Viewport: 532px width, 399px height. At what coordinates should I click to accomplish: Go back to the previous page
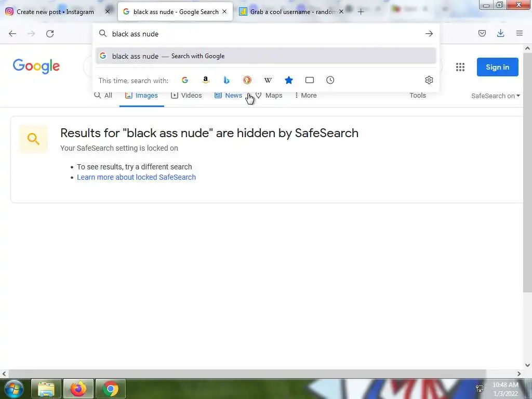[12, 34]
